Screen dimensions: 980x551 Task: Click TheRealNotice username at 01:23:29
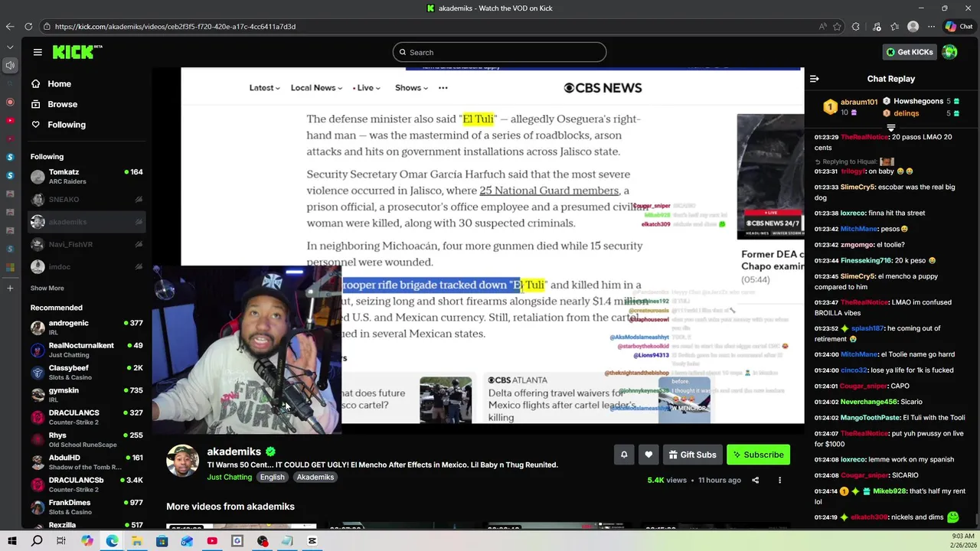pyautogui.click(x=865, y=137)
